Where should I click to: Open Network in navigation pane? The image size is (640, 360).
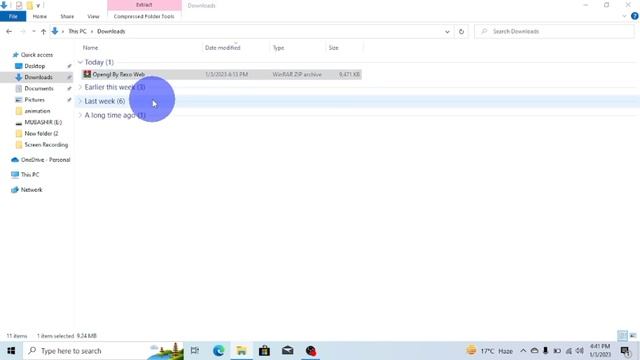[31, 190]
